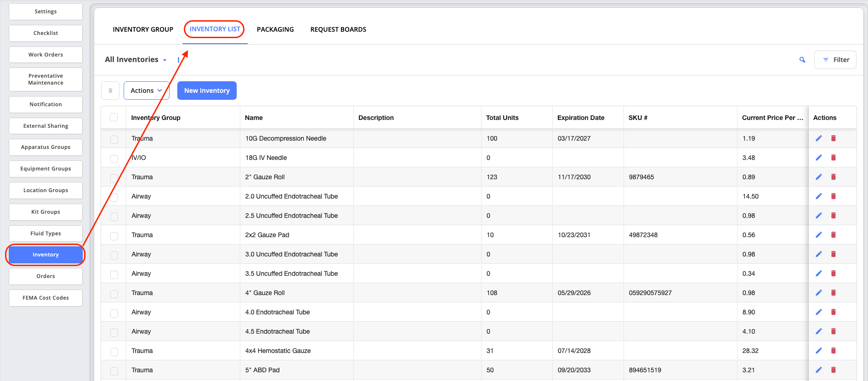Delete the 18G IV Needle item
868x381 pixels.
coord(834,158)
